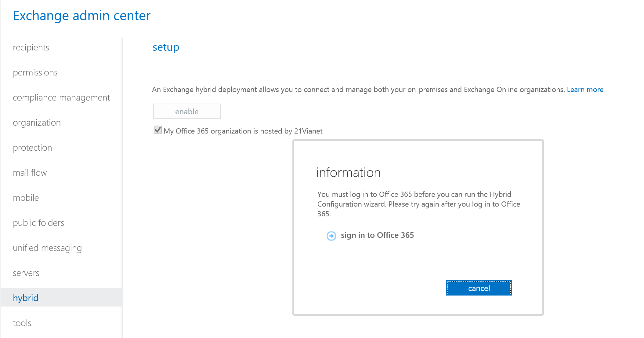Click the enable button
The width and height of the screenshot is (644, 338).
[x=187, y=111]
